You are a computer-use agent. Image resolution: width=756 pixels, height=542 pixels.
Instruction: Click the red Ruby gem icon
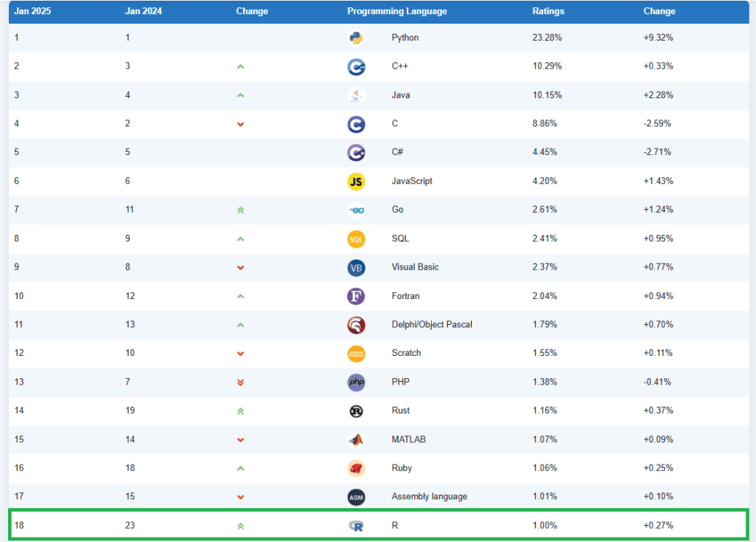pyautogui.click(x=356, y=468)
